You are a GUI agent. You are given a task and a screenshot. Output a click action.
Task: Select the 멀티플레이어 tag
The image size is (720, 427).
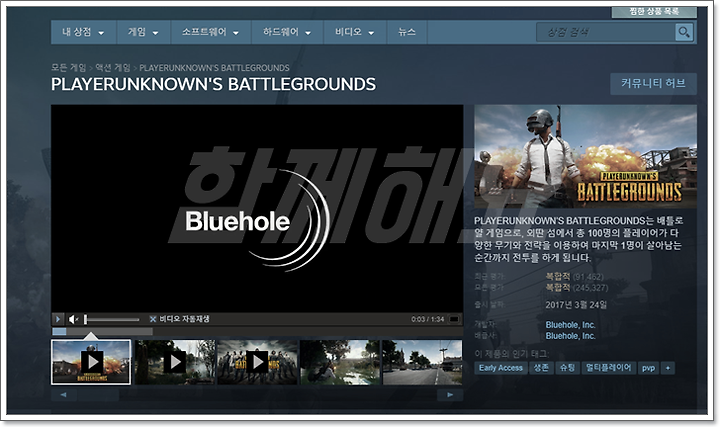(x=608, y=368)
